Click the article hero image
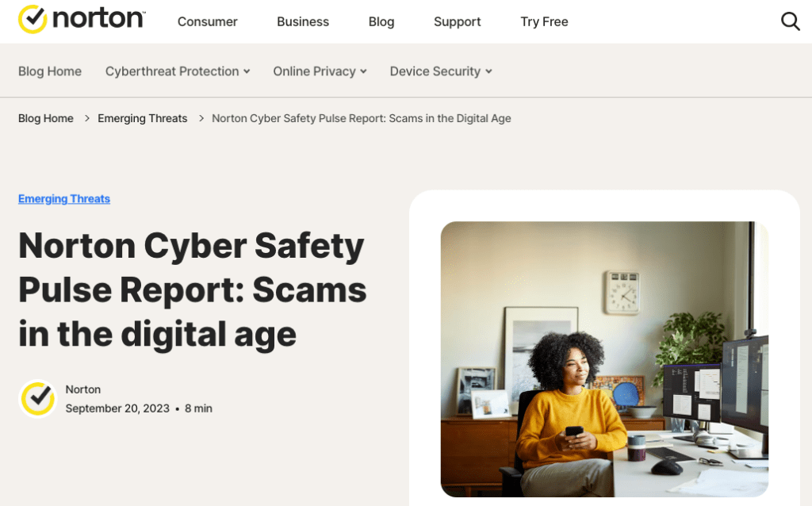The width and height of the screenshot is (812, 506). click(x=604, y=358)
